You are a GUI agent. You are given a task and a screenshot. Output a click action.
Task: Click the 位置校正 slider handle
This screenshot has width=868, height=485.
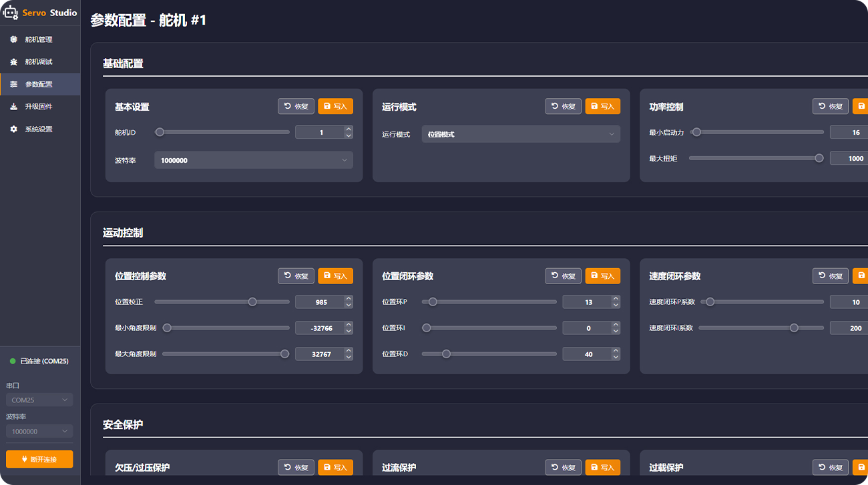[x=252, y=302]
